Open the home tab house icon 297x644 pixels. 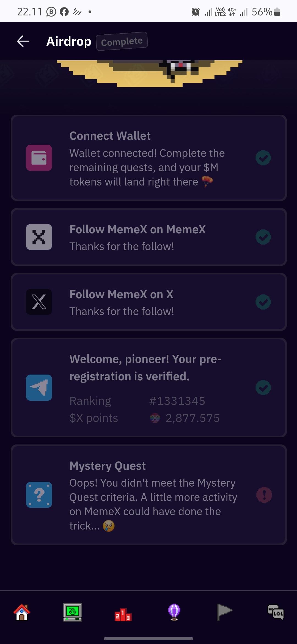point(22,612)
